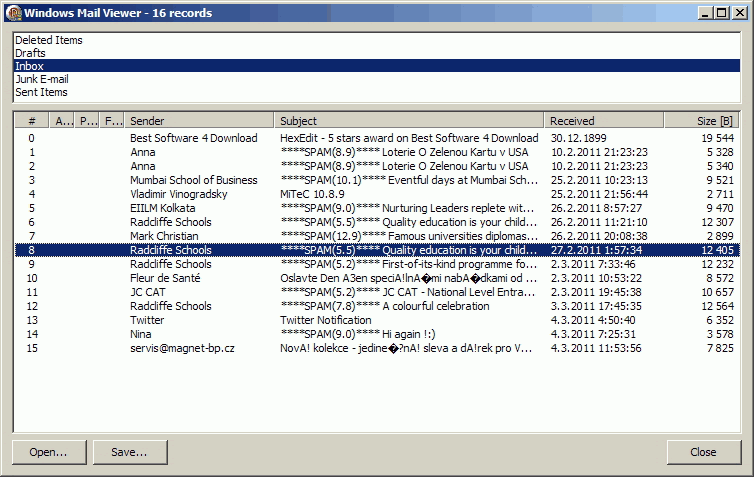
Task: Select the Inbox folder
Action: [377, 66]
